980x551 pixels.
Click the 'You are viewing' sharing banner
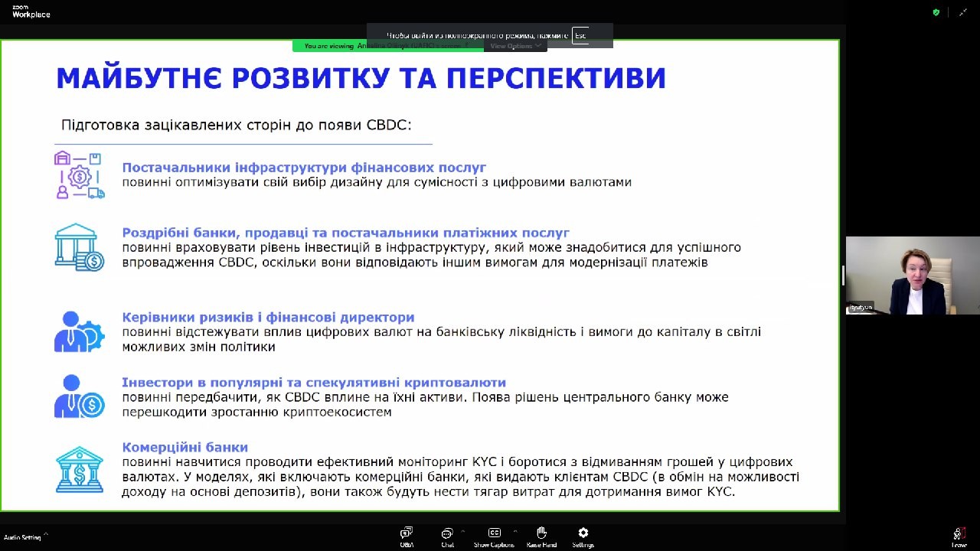coord(387,46)
